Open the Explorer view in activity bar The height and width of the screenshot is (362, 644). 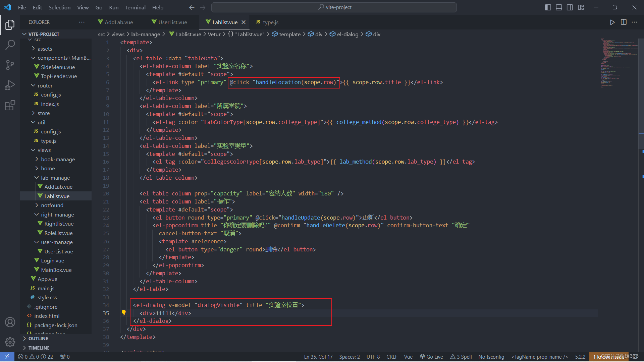pyautogui.click(x=10, y=25)
